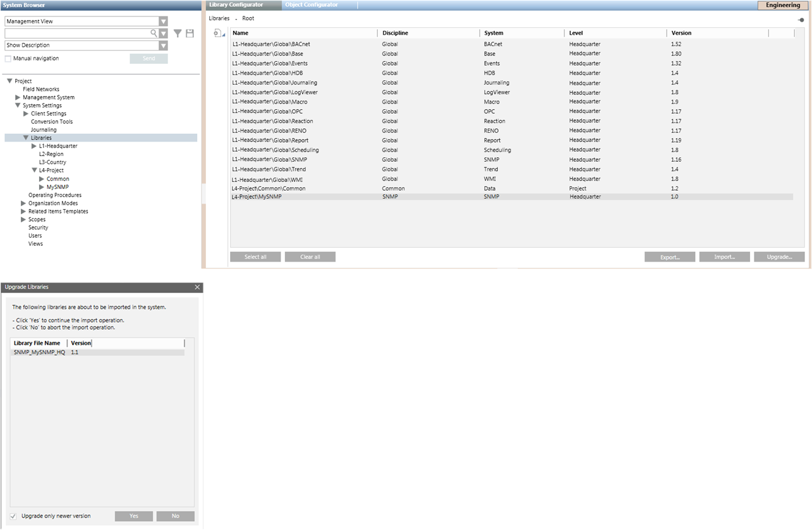Viewport: 812px width, 530px height.
Task: Click the Upgrade... button
Action: (779, 257)
